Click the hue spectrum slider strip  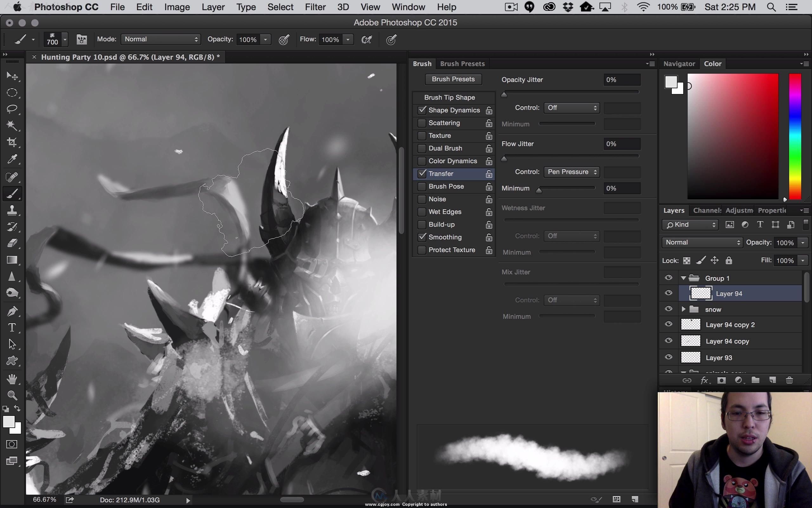pos(795,137)
